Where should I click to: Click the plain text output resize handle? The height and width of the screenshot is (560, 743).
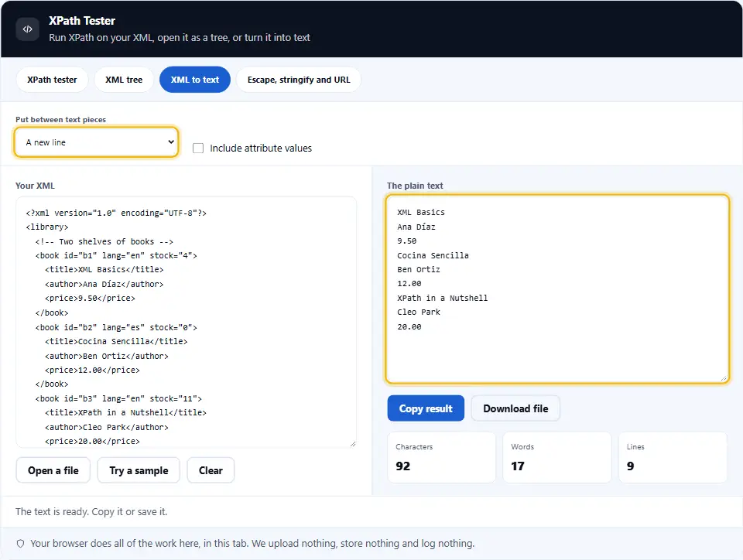coord(724,378)
